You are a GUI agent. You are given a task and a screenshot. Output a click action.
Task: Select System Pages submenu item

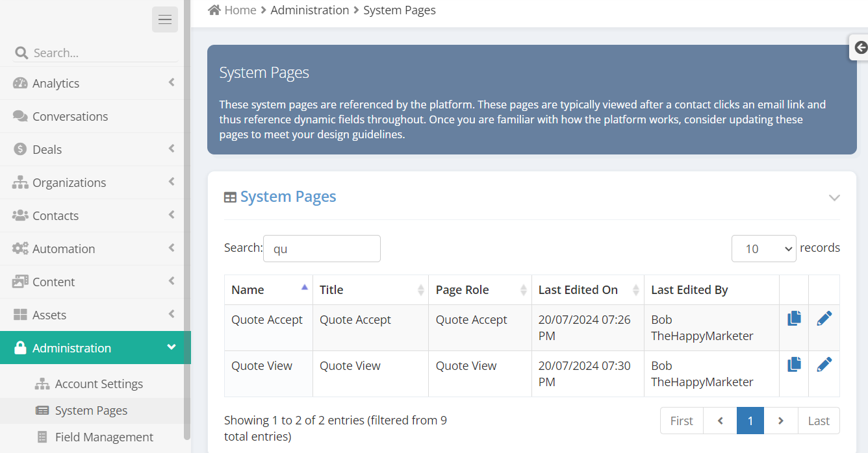91,411
